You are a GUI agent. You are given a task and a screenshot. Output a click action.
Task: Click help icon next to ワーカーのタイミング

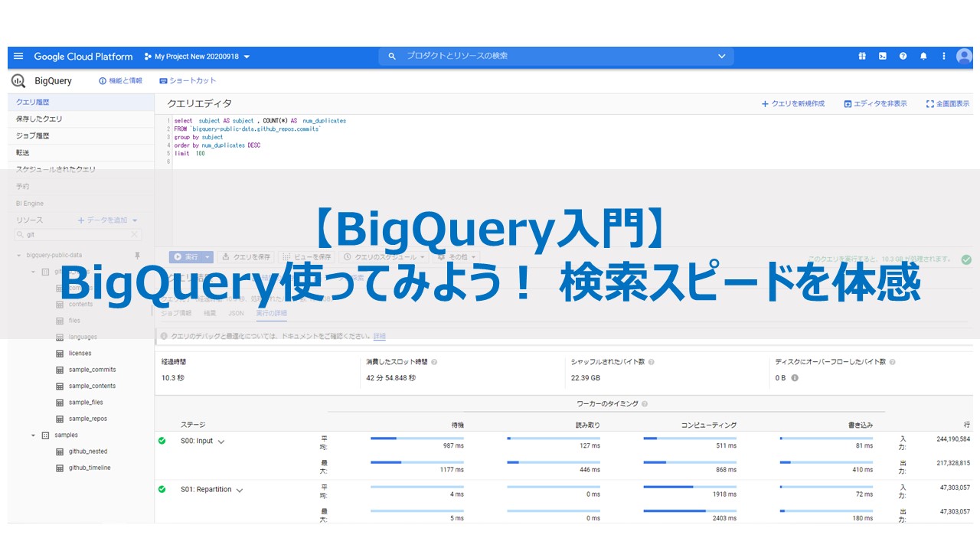point(645,404)
